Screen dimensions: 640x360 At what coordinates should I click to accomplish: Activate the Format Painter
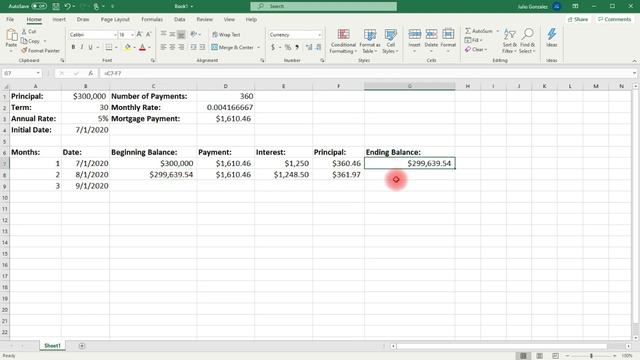pyautogui.click(x=40, y=51)
